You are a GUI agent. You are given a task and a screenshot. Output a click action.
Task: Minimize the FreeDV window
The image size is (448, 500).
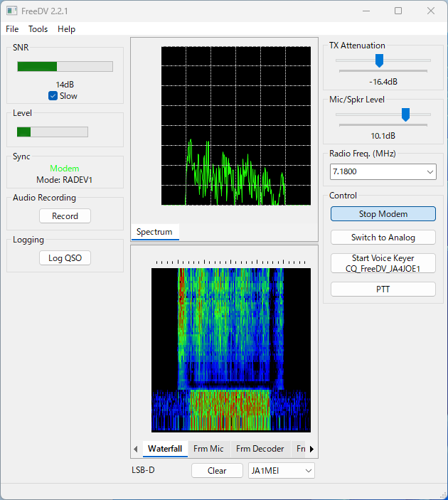[x=366, y=11]
